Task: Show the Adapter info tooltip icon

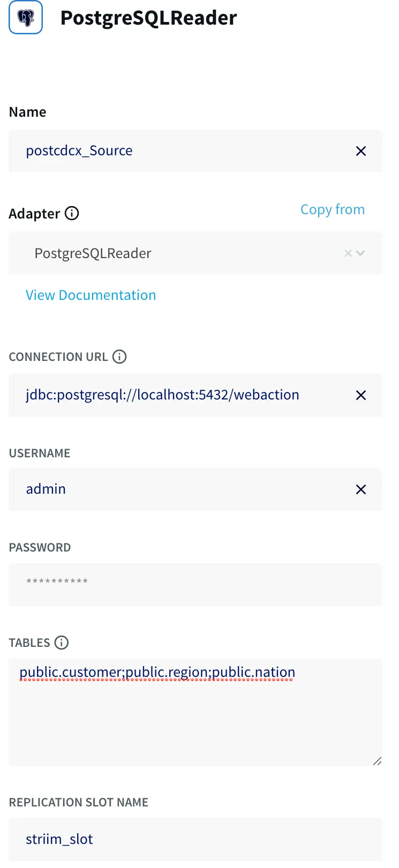Action: coord(72,214)
